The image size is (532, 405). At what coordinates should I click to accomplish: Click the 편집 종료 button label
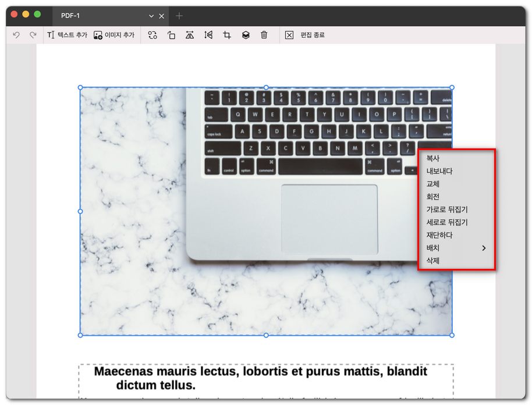click(x=313, y=35)
